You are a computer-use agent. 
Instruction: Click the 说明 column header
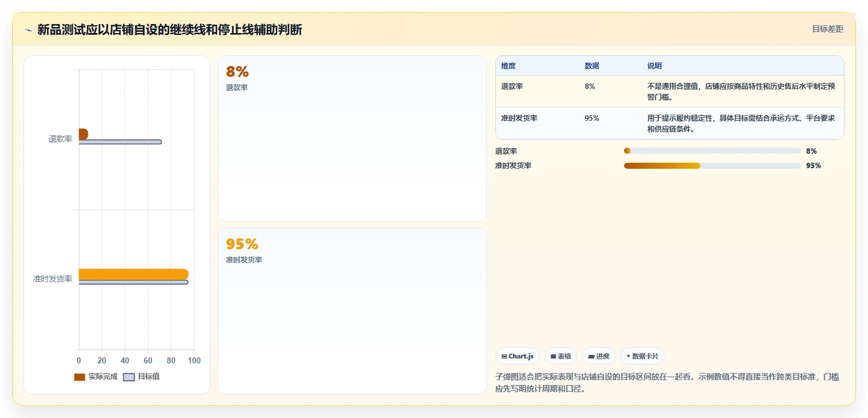[655, 66]
